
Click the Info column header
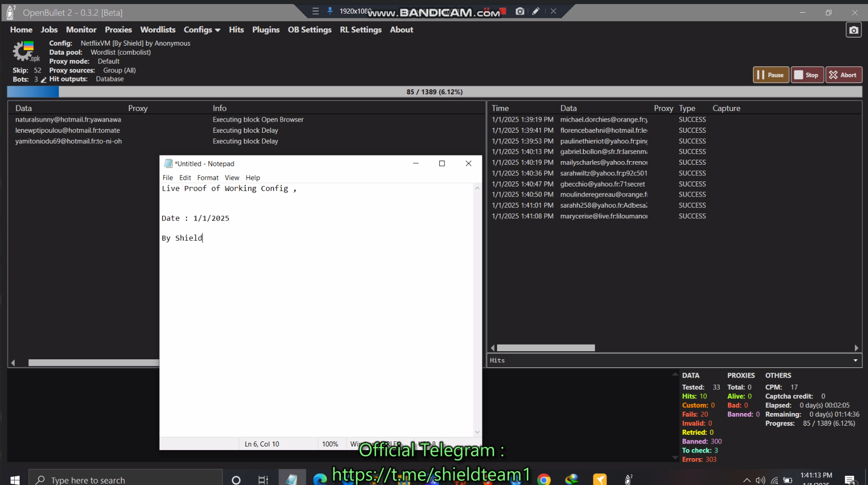click(x=219, y=108)
